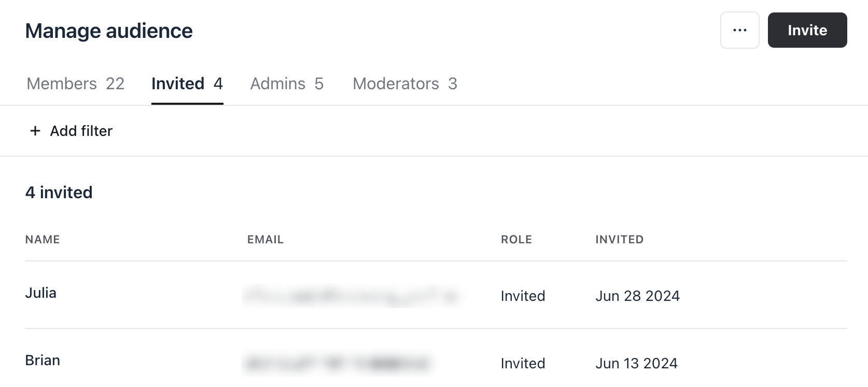868x387 pixels.
Task: Sort the table by the NAME column
Action: (43, 239)
